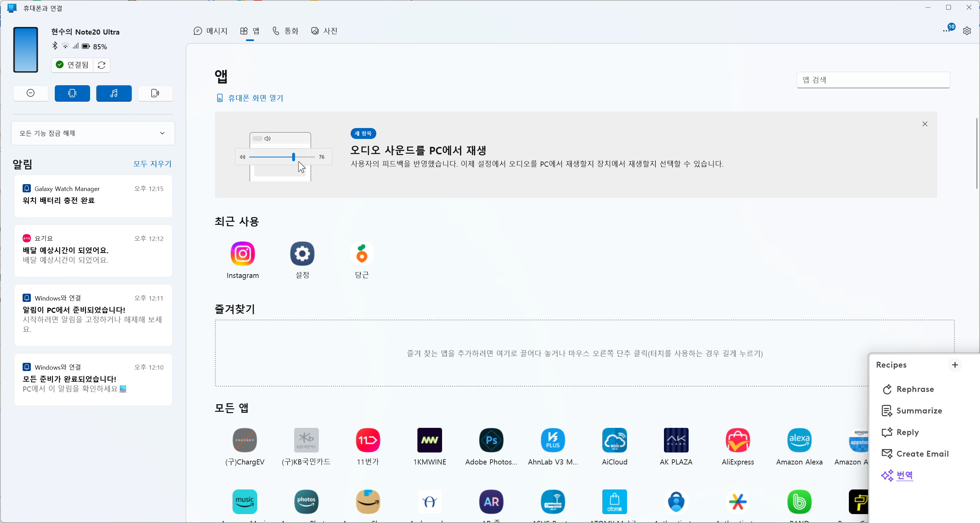The height and width of the screenshot is (523, 980).
Task: Switch to the 앱 tab
Action: point(250,31)
